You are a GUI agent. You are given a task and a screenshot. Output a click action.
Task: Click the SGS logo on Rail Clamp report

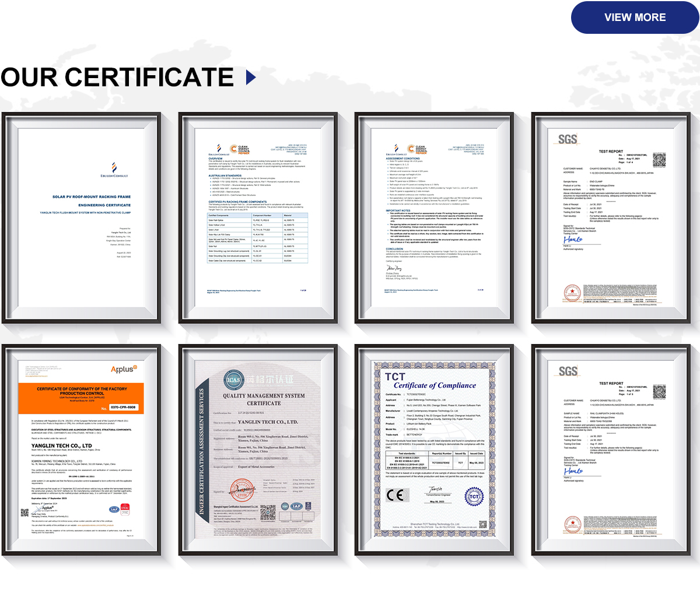pyautogui.click(x=568, y=371)
